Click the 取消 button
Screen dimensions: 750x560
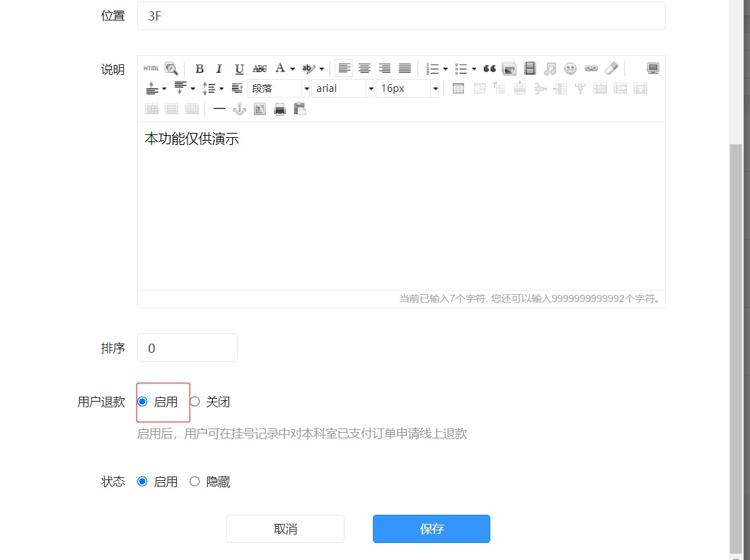point(286,528)
